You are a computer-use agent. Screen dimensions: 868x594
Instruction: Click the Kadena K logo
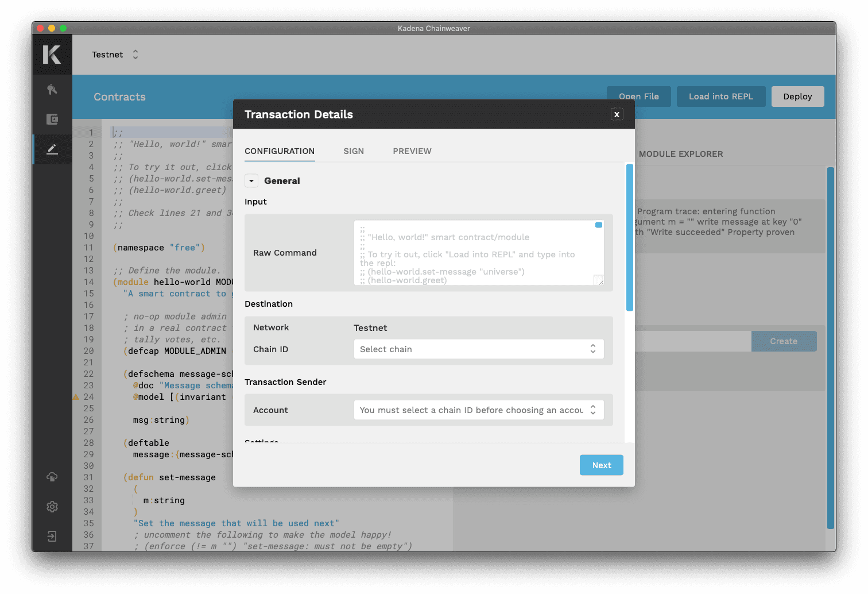(x=52, y=55)
